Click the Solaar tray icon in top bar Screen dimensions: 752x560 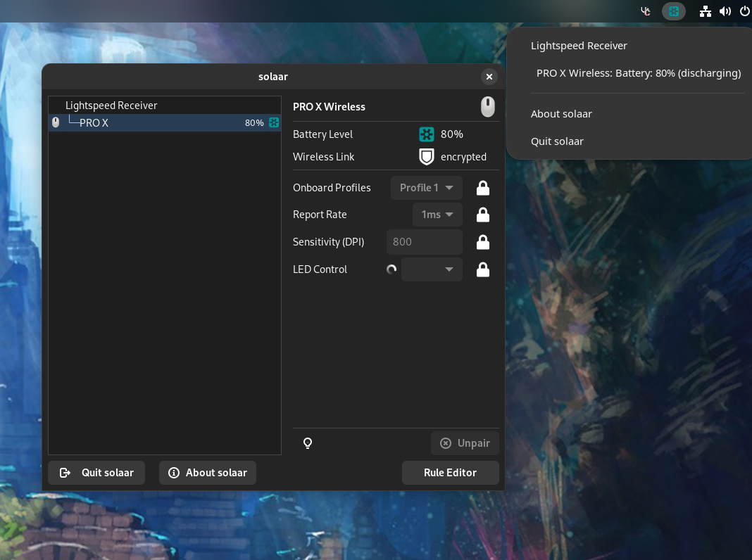pyautogui.click(x=673, y=11)
